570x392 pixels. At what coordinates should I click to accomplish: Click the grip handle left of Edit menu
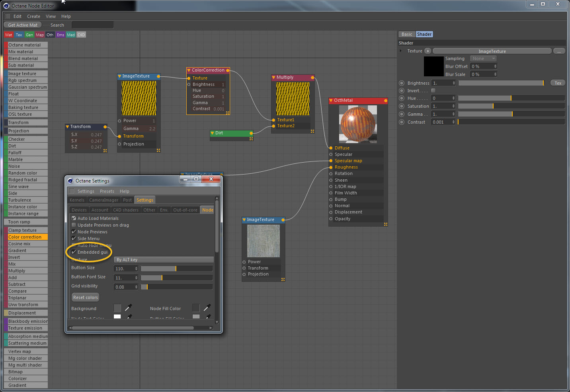coord(8,16)
